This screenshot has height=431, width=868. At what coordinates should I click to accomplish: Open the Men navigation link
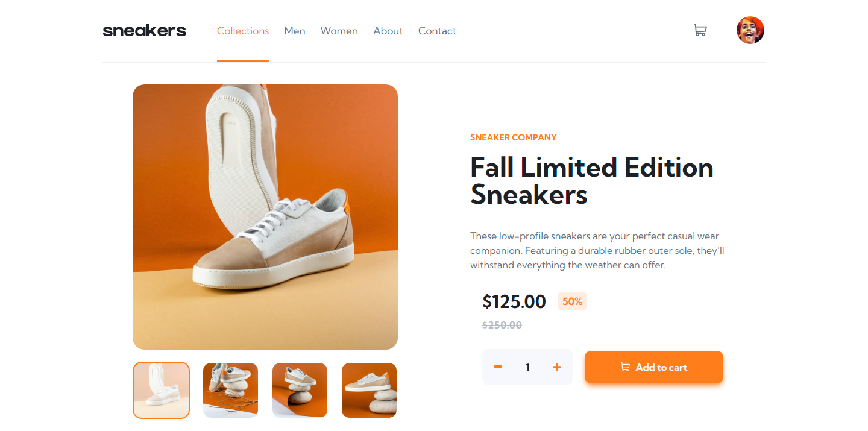[x=295, y=31]
